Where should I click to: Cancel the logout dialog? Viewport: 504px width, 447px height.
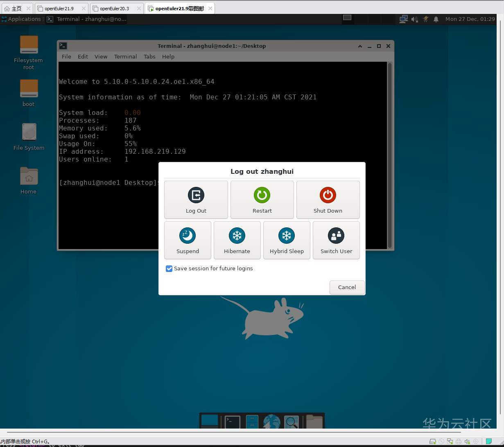(347, 287)
